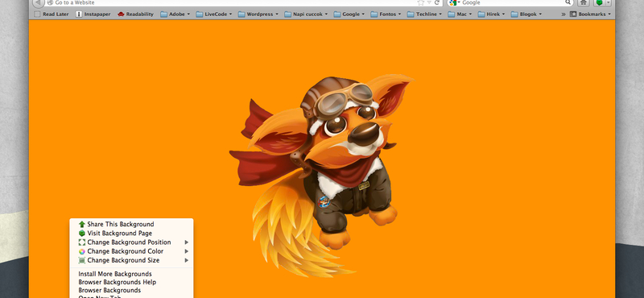
Task: Click the green cube Browser Backgrounds toolbar button
Action: pyautogui.click(x=599, y=2)
